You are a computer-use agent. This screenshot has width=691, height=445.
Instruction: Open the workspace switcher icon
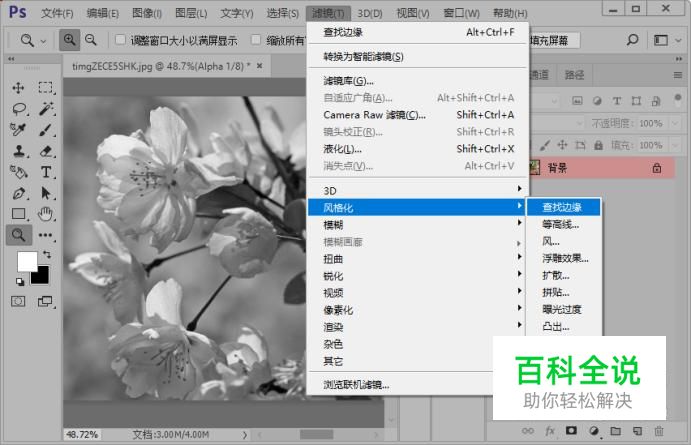(661, 41)
